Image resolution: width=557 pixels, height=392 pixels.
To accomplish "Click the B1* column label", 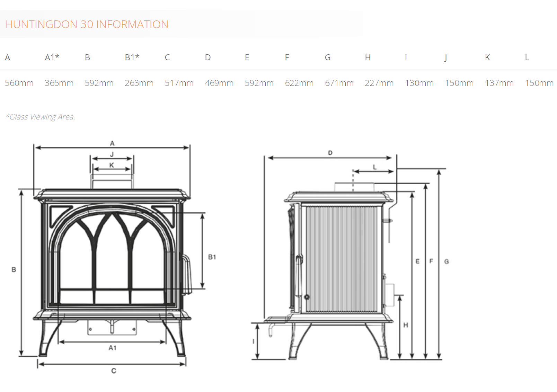I will pos(132,57).
